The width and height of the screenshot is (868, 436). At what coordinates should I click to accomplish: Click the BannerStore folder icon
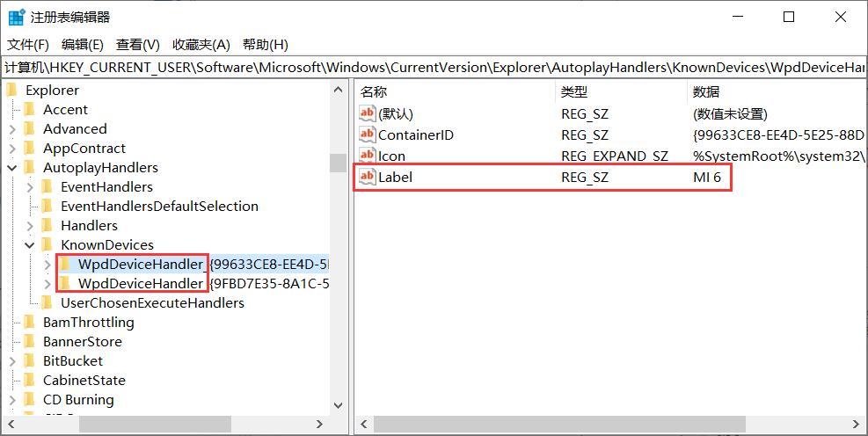[30, 342]
